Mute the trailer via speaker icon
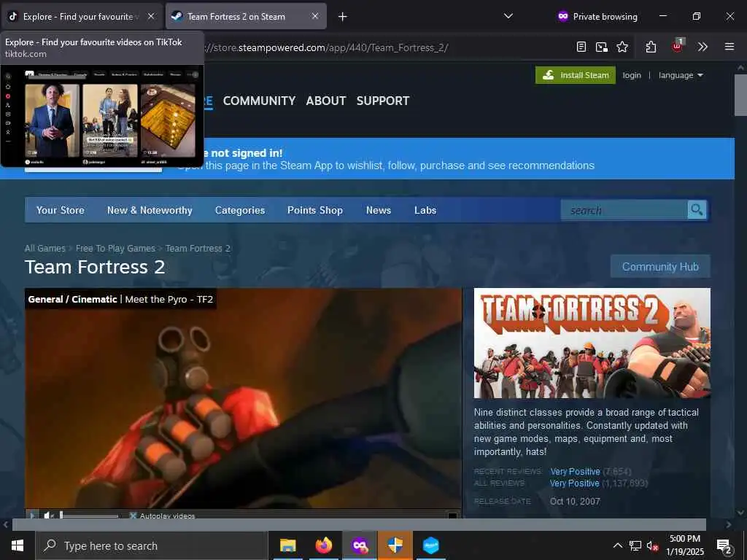 pos(48,516)
